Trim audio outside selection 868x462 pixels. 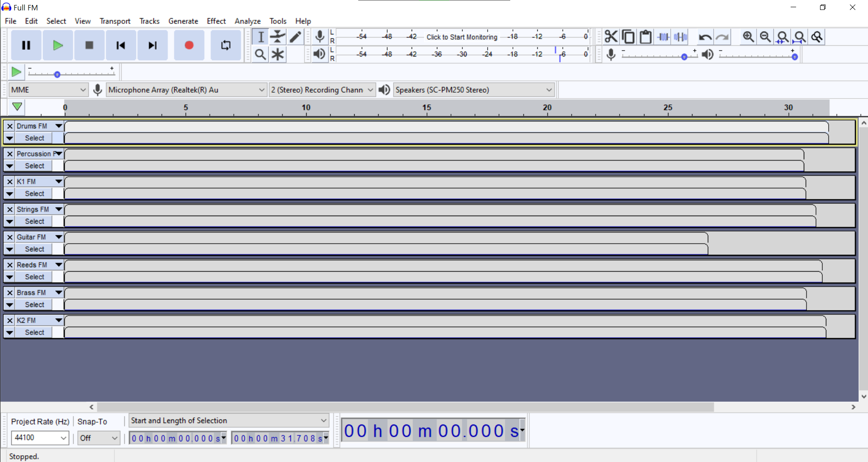click(x=663, y=37)
